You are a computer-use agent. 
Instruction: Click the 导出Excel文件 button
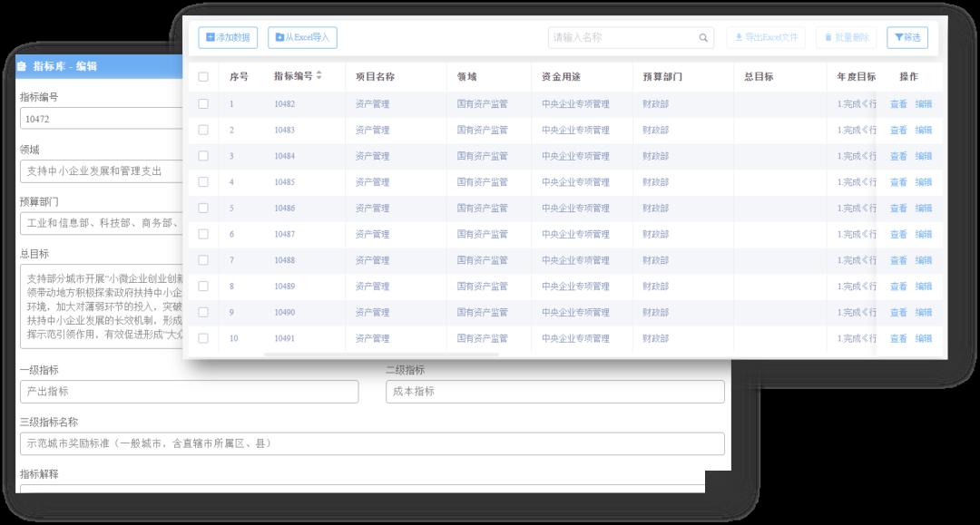click(766, 37)
